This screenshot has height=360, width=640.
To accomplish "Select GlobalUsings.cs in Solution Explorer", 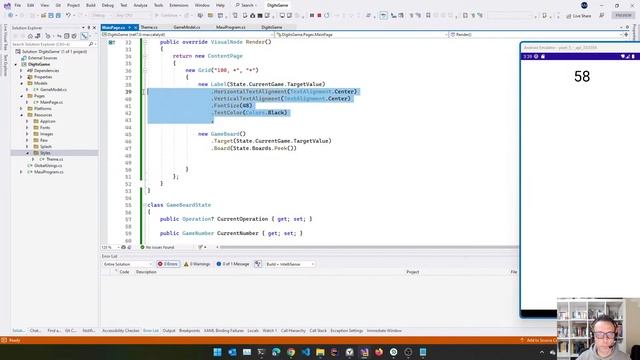I will (x=48, y=166).
